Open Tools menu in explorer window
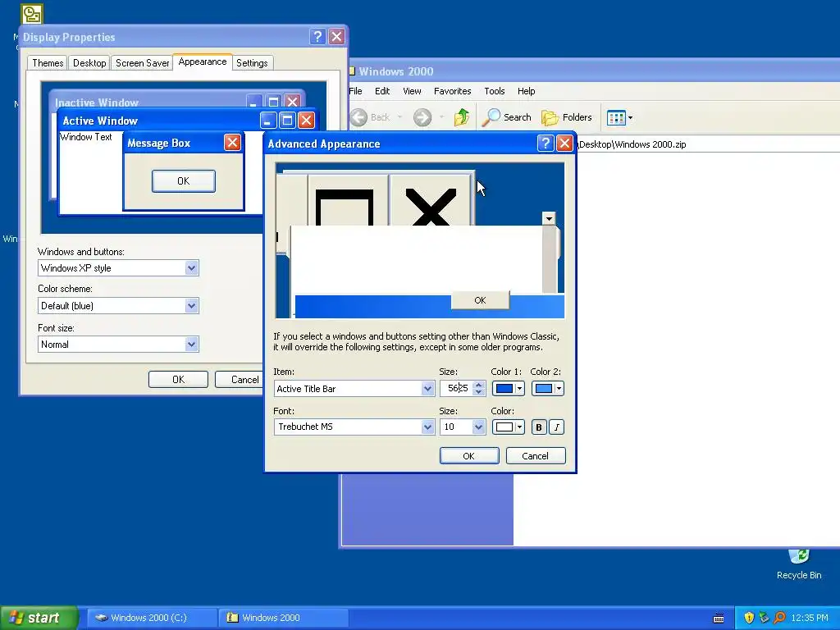Image resolution: width=840 pixels, height=630 pixels. click(x=495, y=91)
